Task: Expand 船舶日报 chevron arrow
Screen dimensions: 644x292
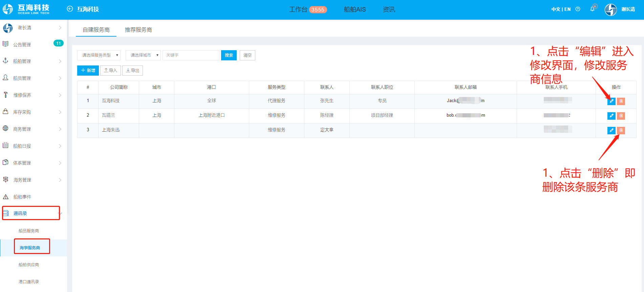Action: [x=60, y=146]
